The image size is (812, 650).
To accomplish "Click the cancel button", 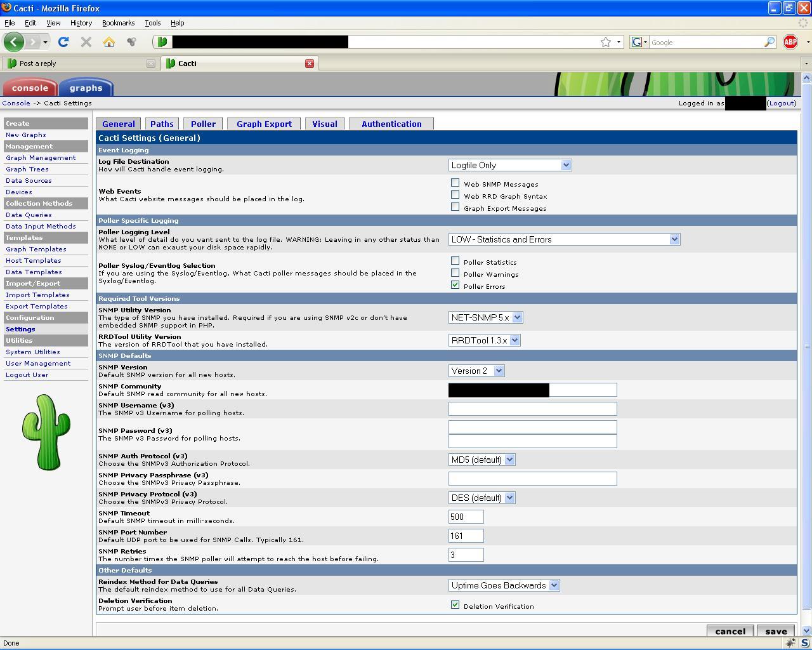I will point(730,631).
